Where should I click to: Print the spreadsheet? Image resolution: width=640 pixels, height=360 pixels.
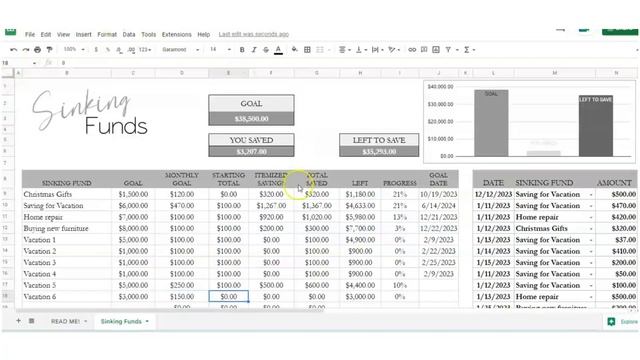coord(38,50)
